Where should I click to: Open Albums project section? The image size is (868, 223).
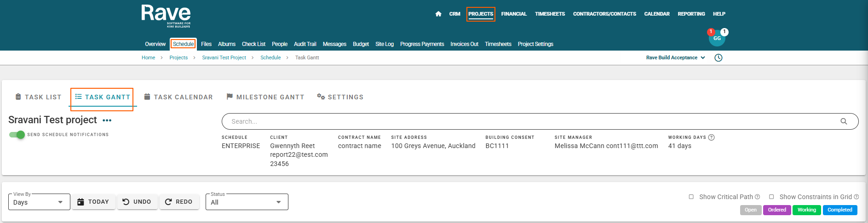[x=226, y=44]
